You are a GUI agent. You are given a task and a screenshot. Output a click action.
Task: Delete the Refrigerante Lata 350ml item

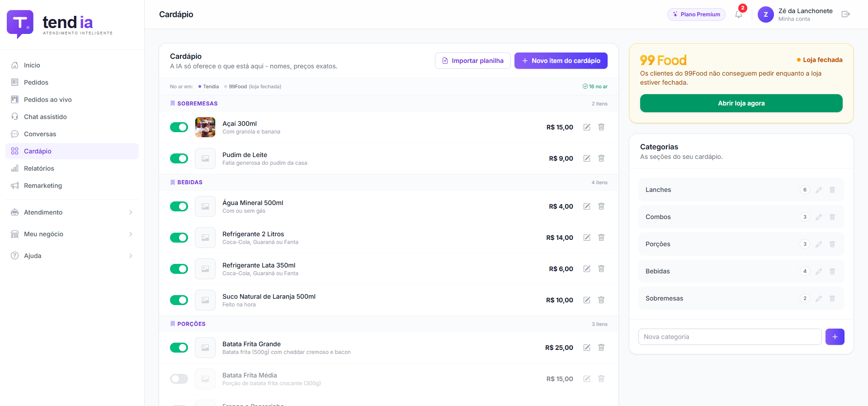click(x=601, y=269)
